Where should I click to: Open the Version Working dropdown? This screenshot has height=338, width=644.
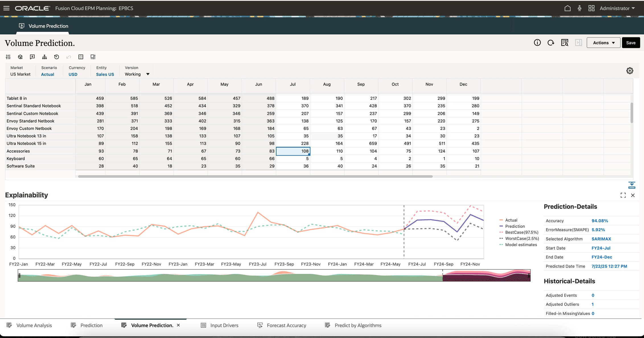tap(148, 74)
